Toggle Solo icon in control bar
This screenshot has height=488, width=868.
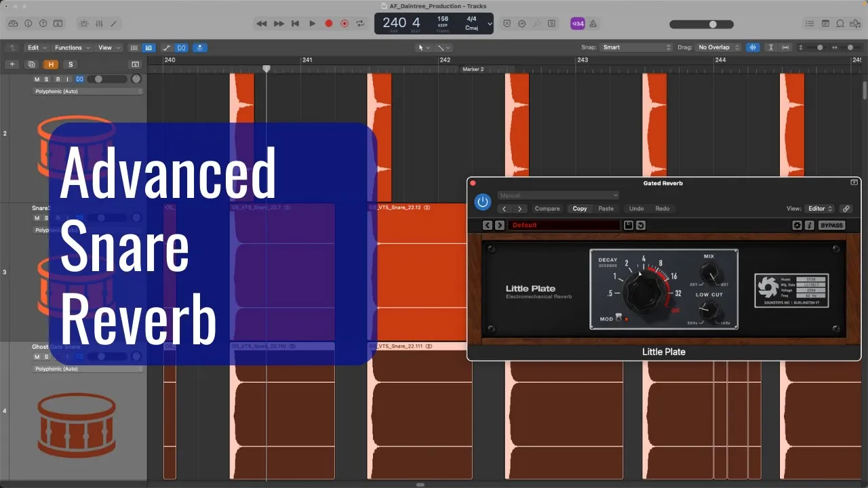(551, 23)
